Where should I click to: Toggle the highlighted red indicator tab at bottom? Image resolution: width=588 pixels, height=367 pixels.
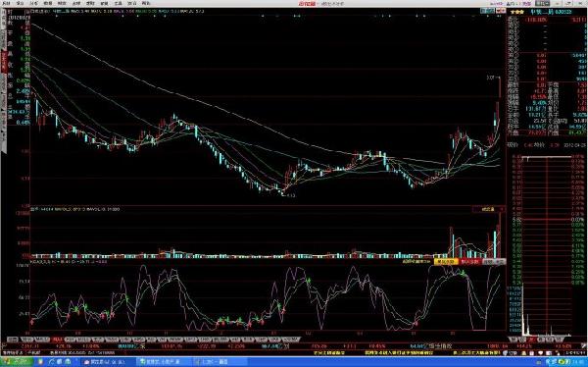pos(58,340)
